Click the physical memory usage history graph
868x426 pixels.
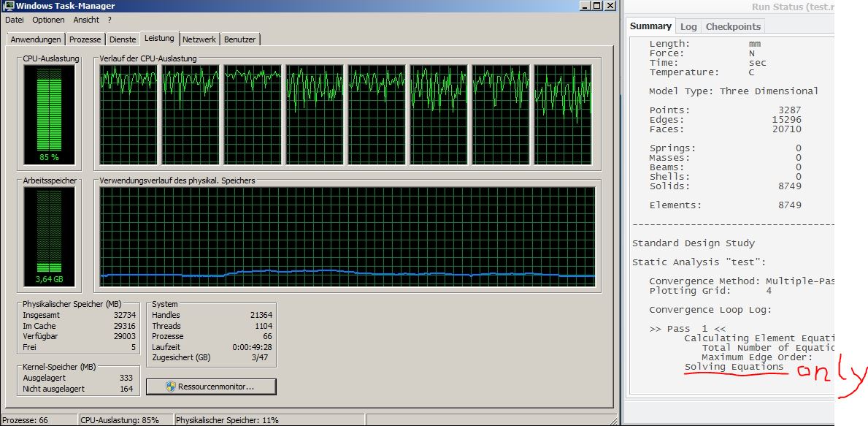pos(347,237)
